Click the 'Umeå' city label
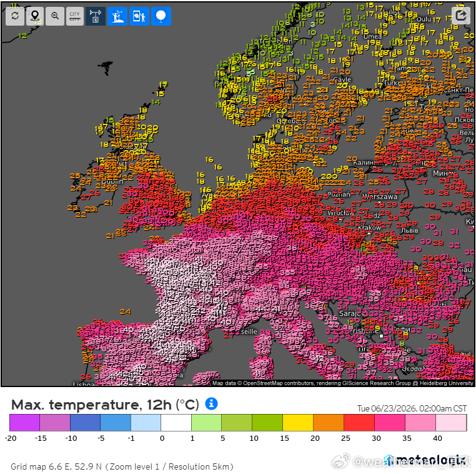 373,36
